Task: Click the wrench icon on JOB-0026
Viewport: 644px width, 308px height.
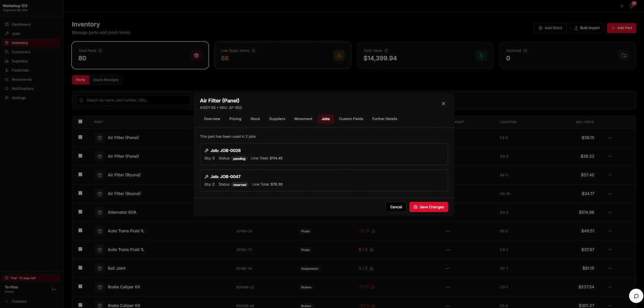Action: coord(206,150)
